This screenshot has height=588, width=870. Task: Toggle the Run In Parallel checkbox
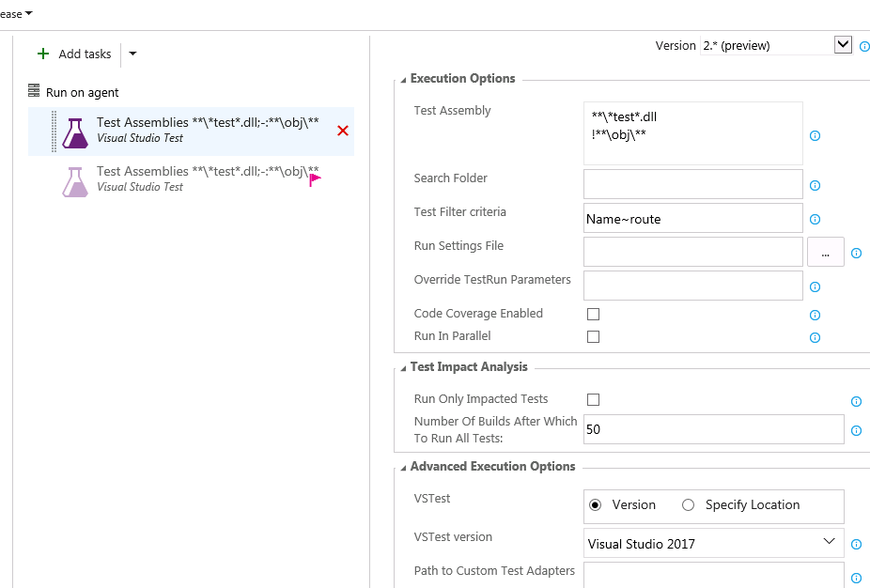[593, 336]
